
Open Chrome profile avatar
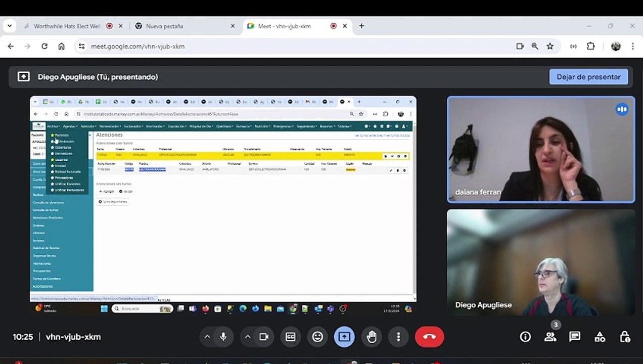616,46
